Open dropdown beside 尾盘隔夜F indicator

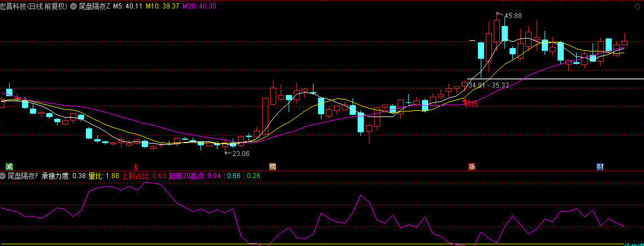coord(3,176)
